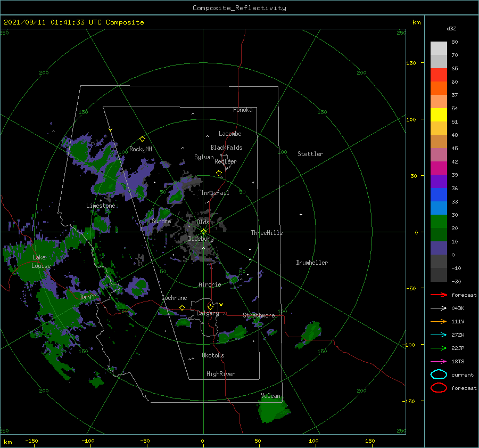The width and height of the screenshot is (479, 448).
Task: Click the green 30 dBZ color swatch
Action: tap(439, 221)
